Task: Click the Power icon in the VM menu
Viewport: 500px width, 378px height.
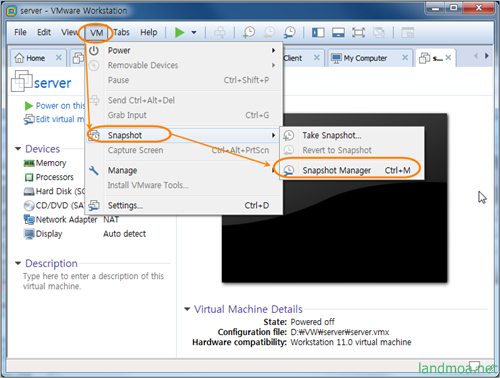Action: coord(94,51)
